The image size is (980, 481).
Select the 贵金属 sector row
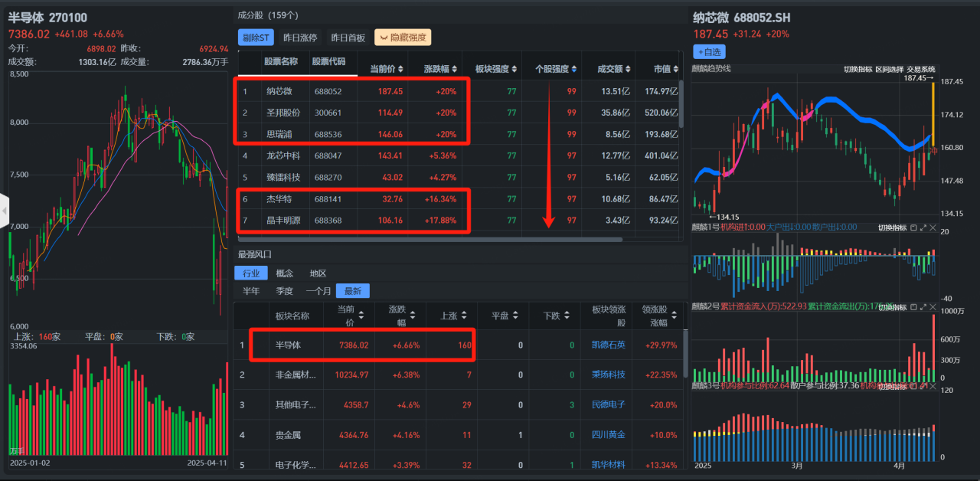(x=458, y=435)
